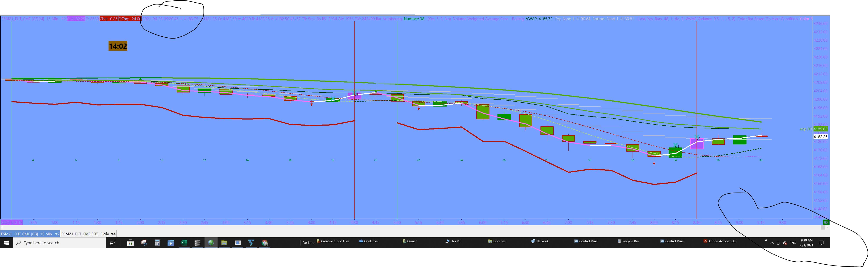This screenshot has height=267, width=868.
Task: Open the Windows Start menu
Action: tap(6, 243)
